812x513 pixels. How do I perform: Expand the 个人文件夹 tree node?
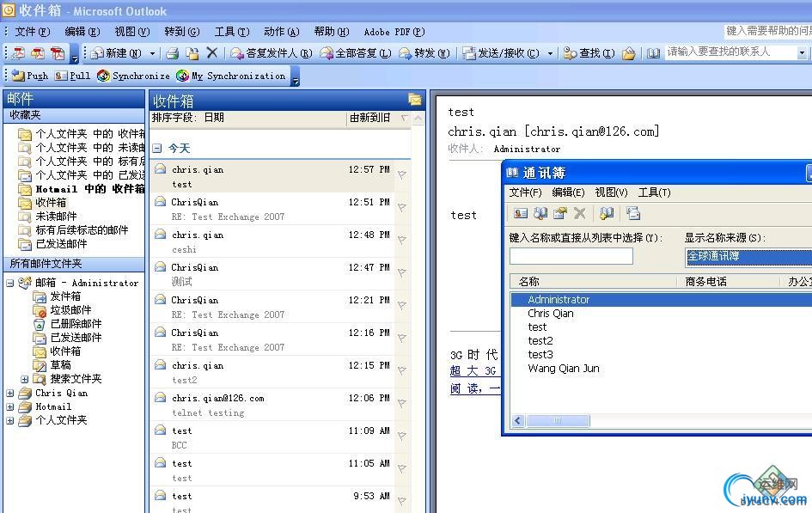(x=9, y=421)
